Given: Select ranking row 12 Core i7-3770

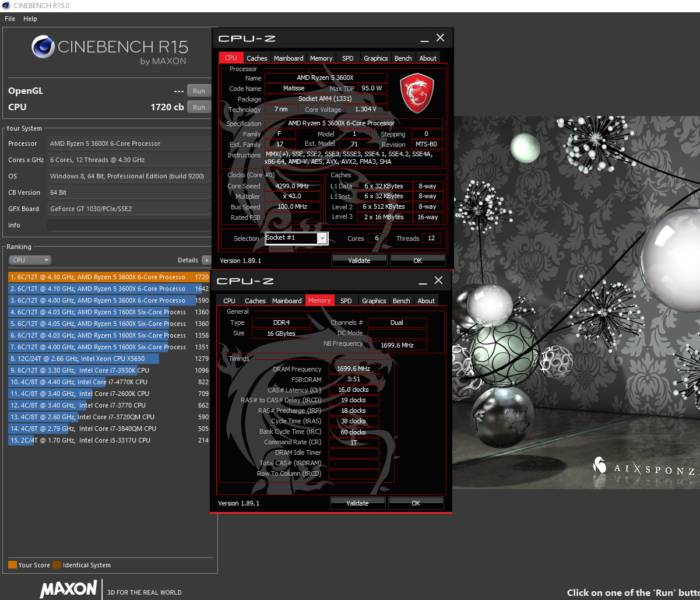Looking at the screenshot, I should tap(109, 405).
